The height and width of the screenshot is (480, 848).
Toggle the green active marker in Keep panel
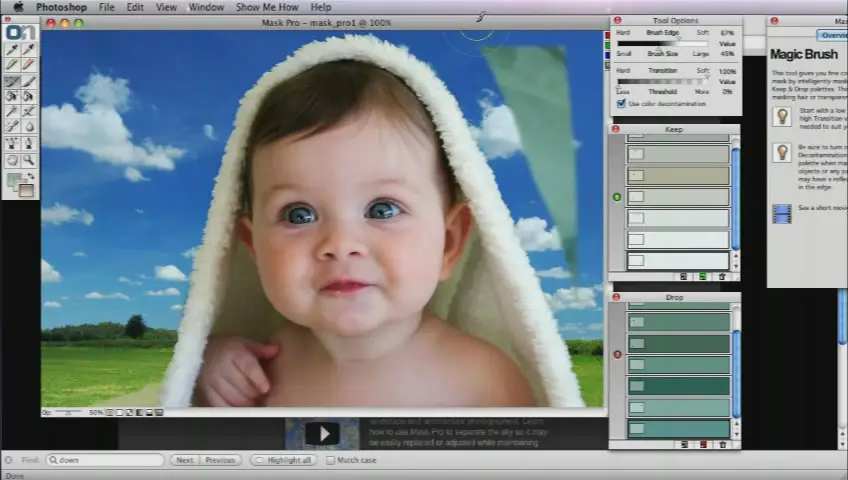(617, 197)
